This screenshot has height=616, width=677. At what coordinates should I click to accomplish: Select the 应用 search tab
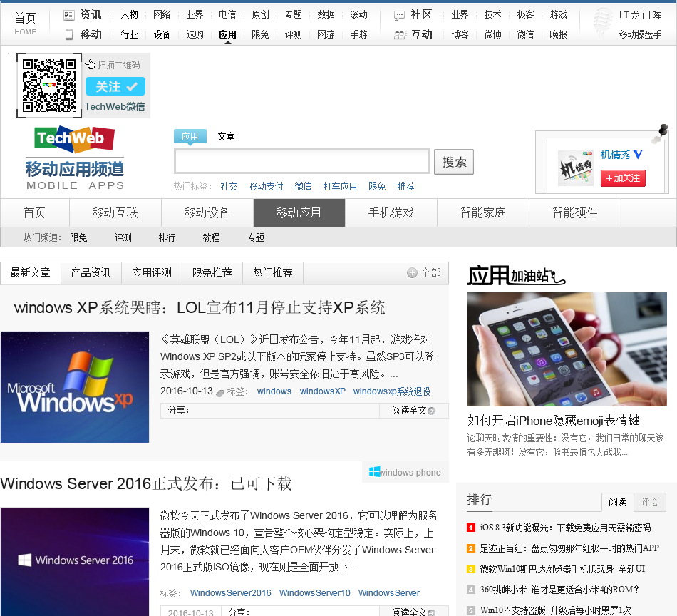[190, 136]
